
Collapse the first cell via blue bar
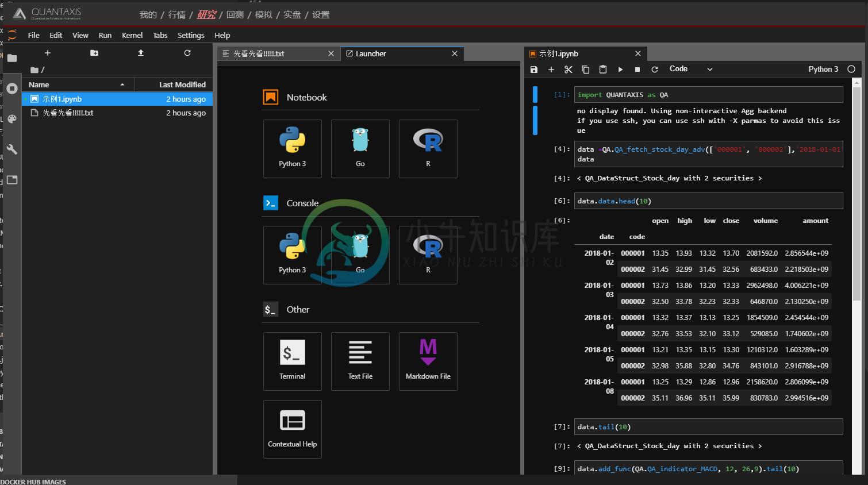(535, 95)
